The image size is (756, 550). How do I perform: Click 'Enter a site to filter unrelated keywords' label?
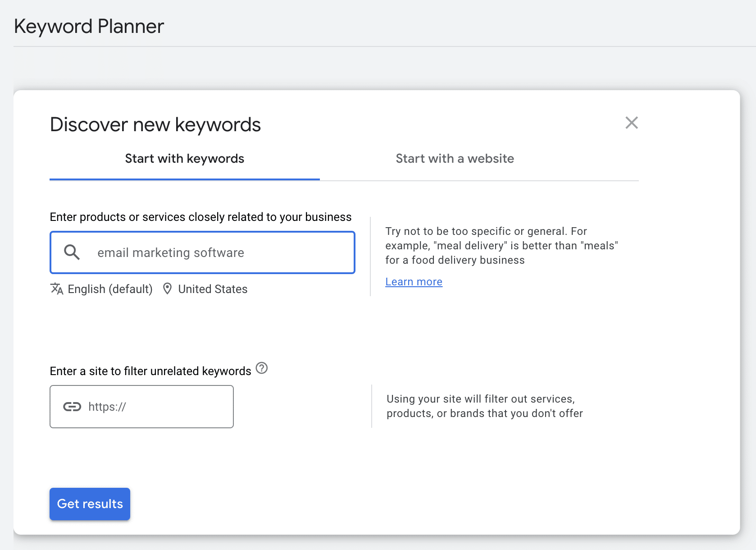150,371
